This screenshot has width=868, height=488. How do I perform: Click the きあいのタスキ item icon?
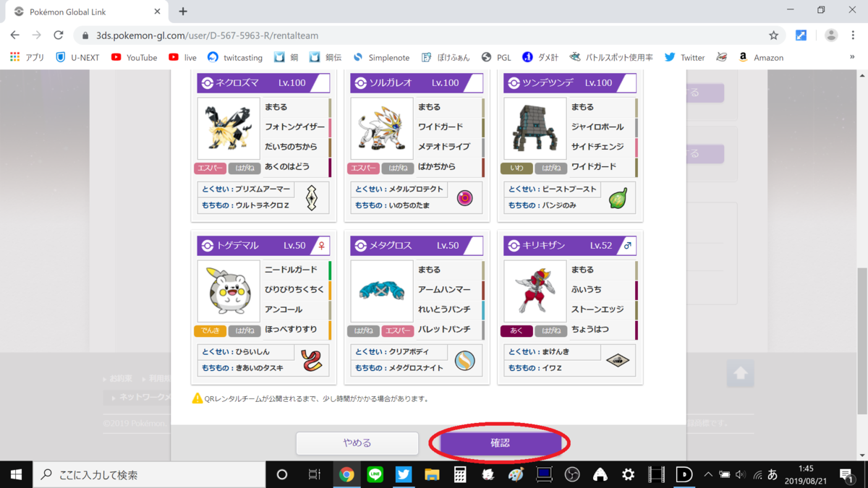pos(312,360)
